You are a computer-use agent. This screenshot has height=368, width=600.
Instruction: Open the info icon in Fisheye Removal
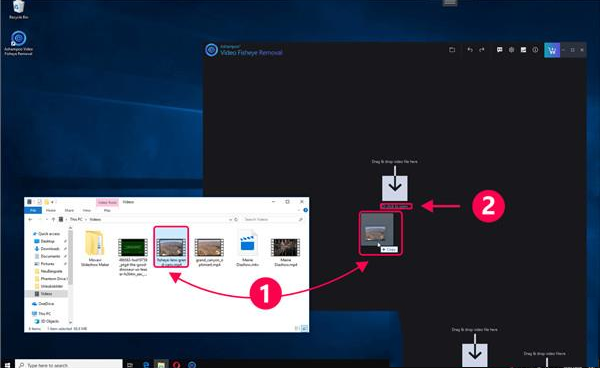click(x=535, y=50)
